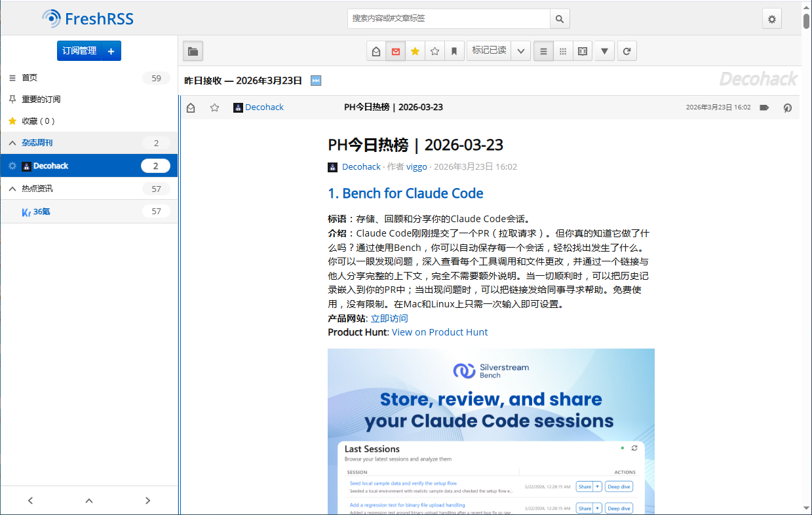Select the 36氪 feed in sidebar
The image size is (812, 515).
pos(41,212)
